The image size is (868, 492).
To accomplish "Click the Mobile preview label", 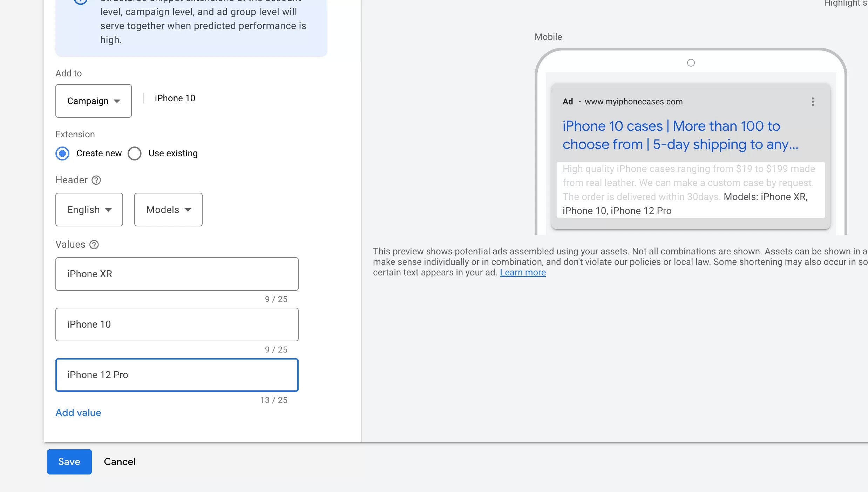I will (548, 37).
